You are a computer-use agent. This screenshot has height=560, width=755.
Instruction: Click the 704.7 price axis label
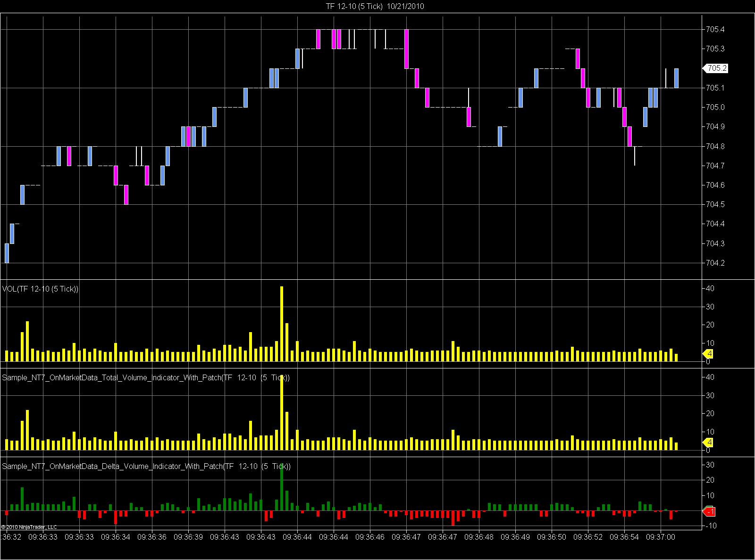(715, 166)
